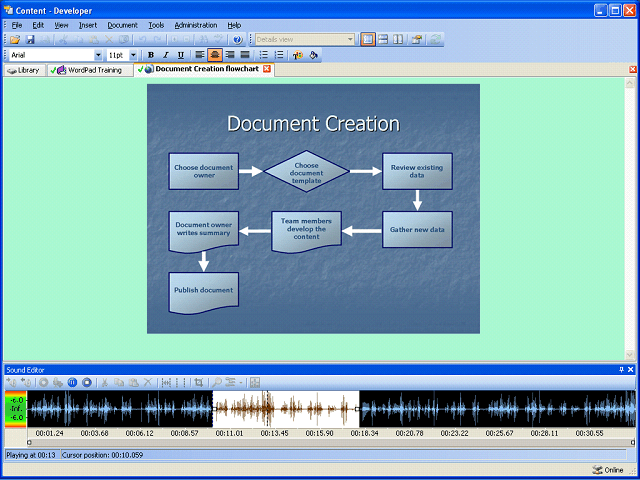This screenshot has height=480, width=640.
Task: Switch to the Library tab
Action: pos(24,70)
